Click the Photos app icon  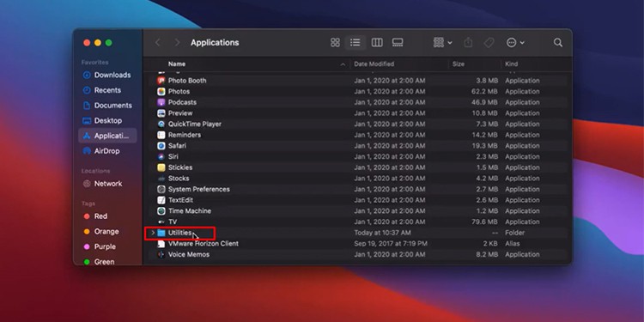[161, 92]
